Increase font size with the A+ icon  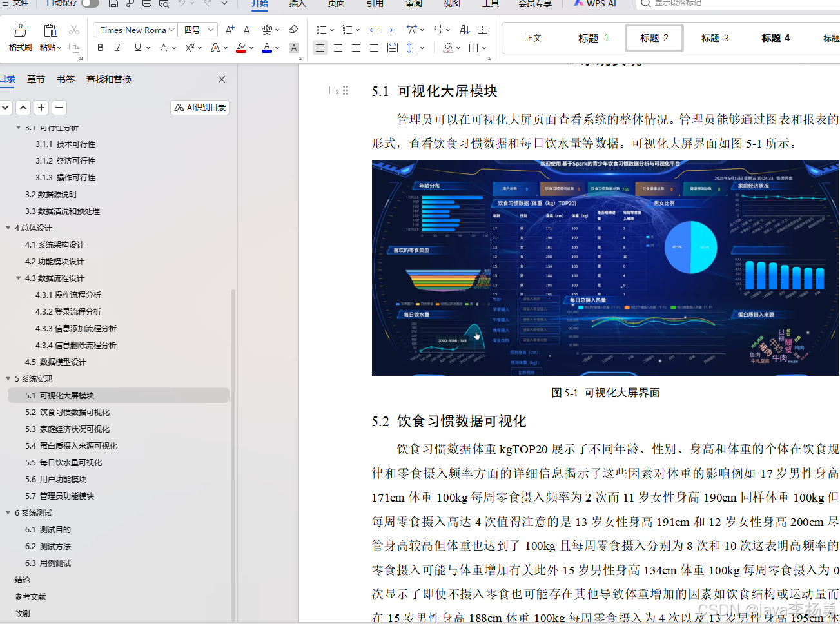(230, 30)
